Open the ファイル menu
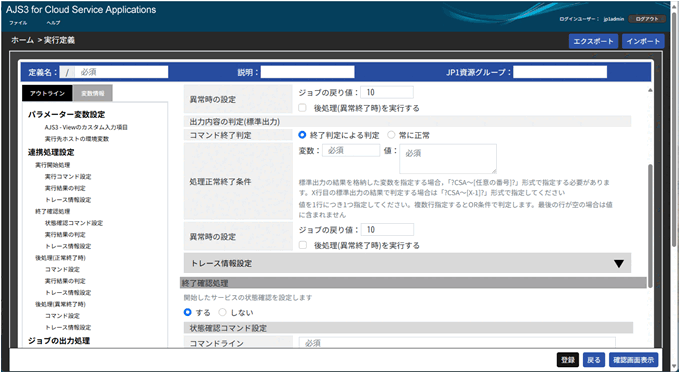 (x=18, y=23)
